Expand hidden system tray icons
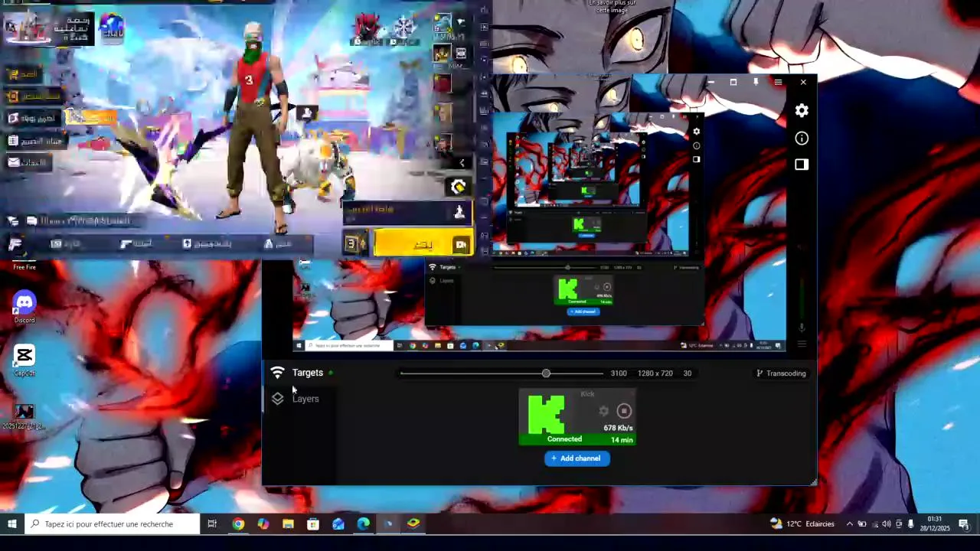 click(x=849, y=524)
